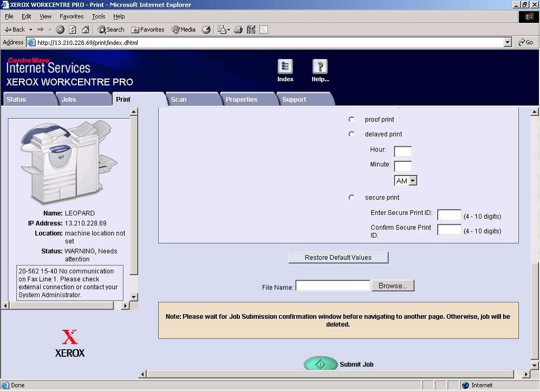Image resolution: width=540 pixels, height=392 pixels.
Task: Click the File Name text field
Action: (333, 286)
